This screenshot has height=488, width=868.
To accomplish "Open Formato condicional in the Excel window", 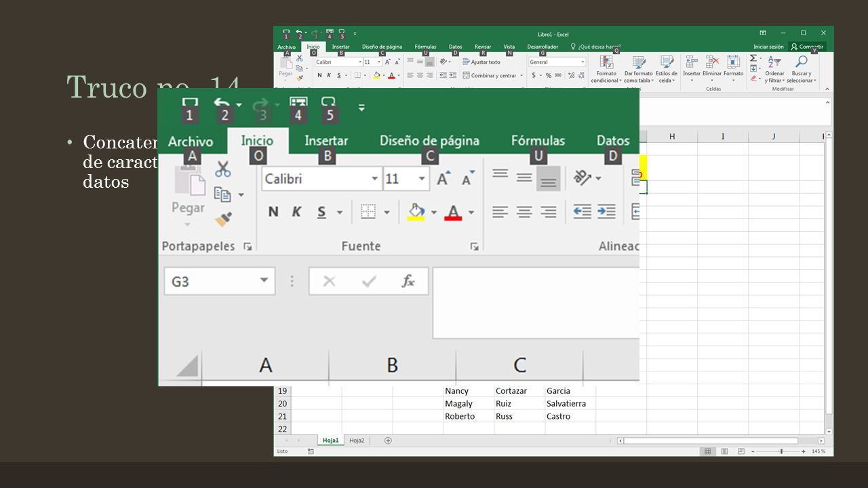I will coord(606,70).
